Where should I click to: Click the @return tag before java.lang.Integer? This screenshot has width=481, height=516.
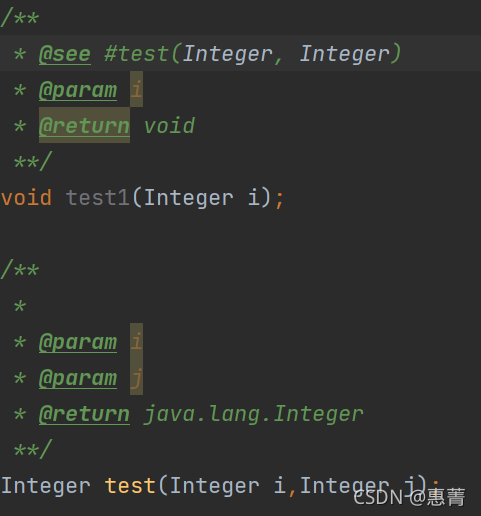point(84,414)
